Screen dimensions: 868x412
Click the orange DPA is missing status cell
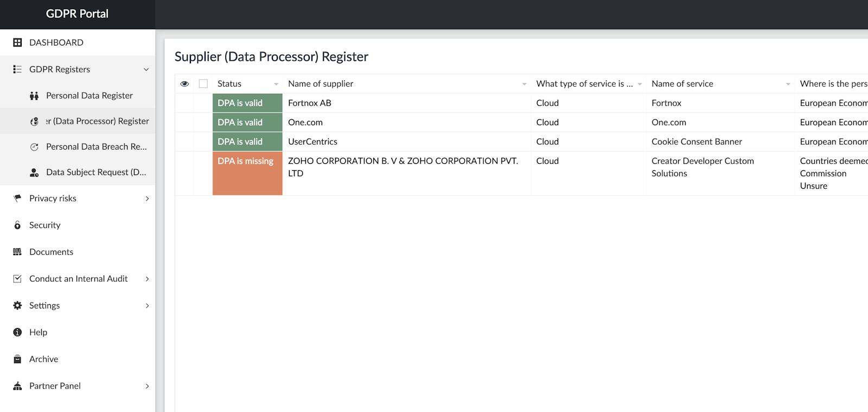(x=247, y=173)
